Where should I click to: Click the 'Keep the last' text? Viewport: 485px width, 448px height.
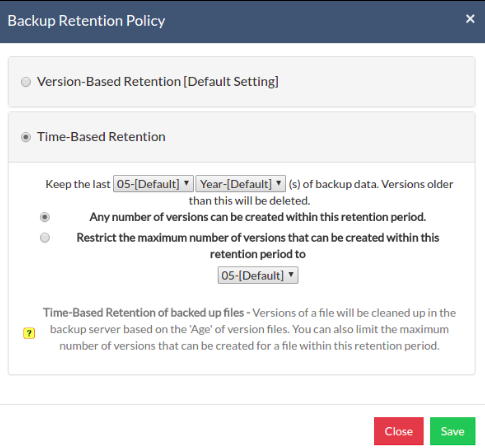click(x=78, y=184)
